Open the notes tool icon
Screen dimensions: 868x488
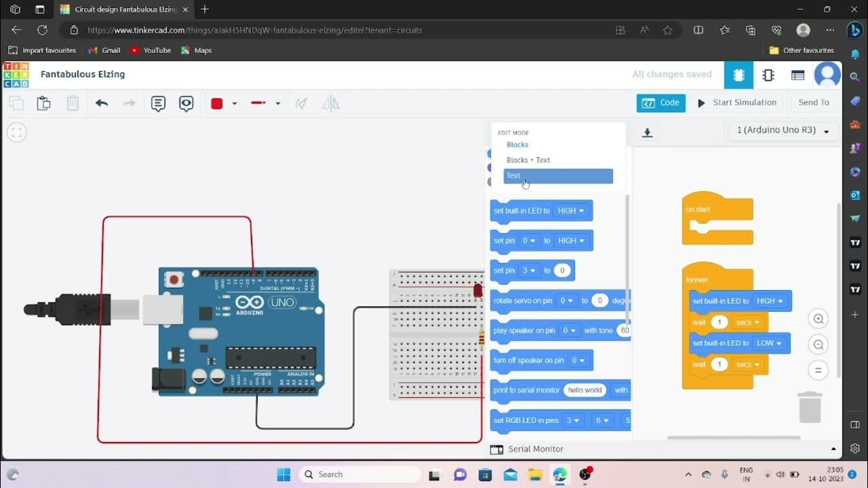tap(158, 104)
